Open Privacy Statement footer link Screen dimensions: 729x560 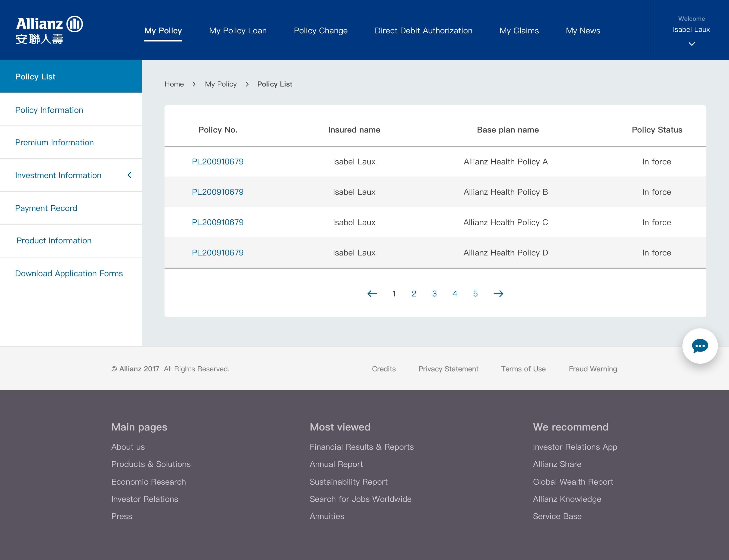point(448,369)
